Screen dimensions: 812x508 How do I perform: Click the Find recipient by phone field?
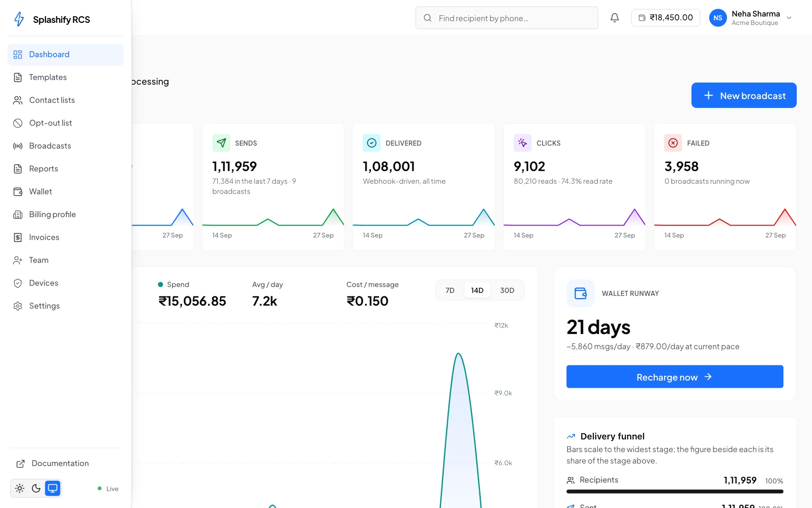click(507, 18)
